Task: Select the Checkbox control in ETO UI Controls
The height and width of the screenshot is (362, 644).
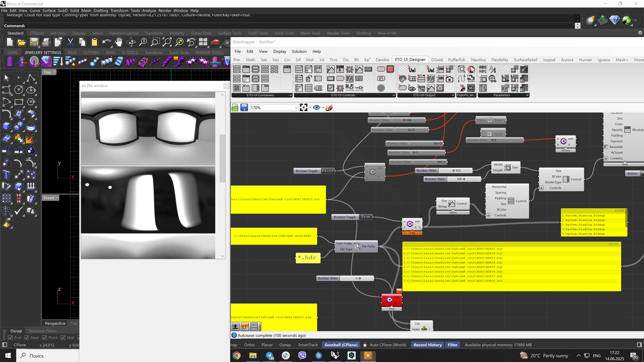Action: pos(331,88)
